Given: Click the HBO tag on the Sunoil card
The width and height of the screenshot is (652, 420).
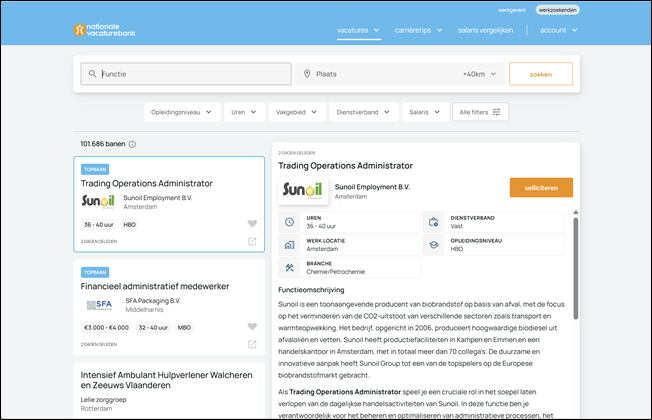Looking at the screenshot, I should pyautogui.click(x=129, y=225).
